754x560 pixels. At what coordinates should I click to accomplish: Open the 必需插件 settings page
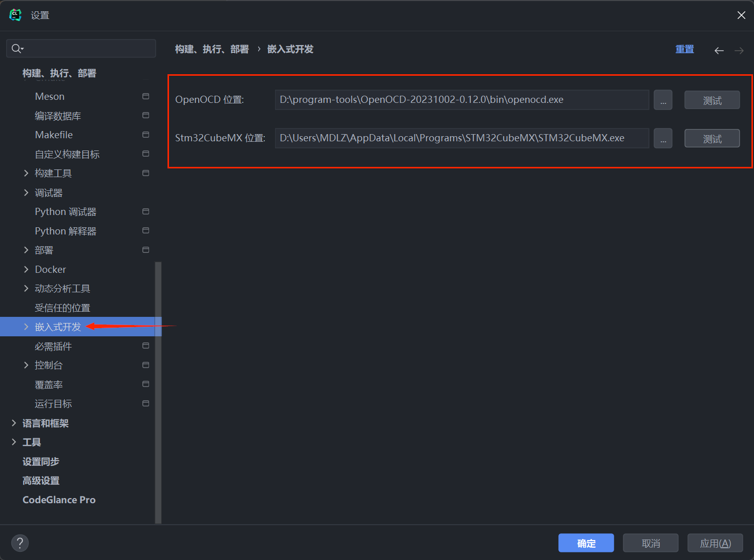pos(53,346)
